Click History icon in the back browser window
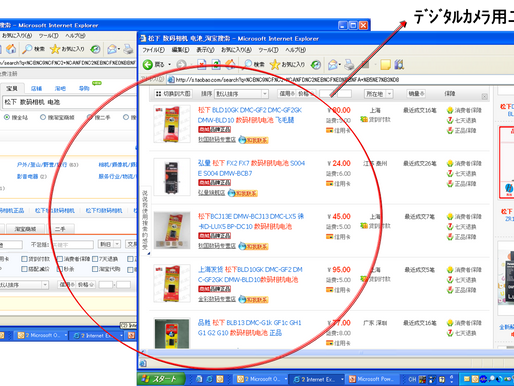The height and width of the screenshot is (386, 514). tap(95, 49)
